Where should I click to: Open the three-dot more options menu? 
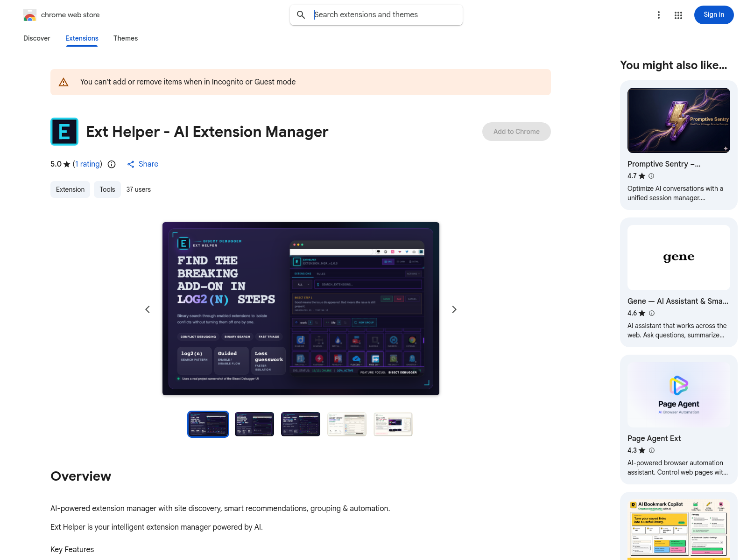pyautogui.click(x=659, y=15)
